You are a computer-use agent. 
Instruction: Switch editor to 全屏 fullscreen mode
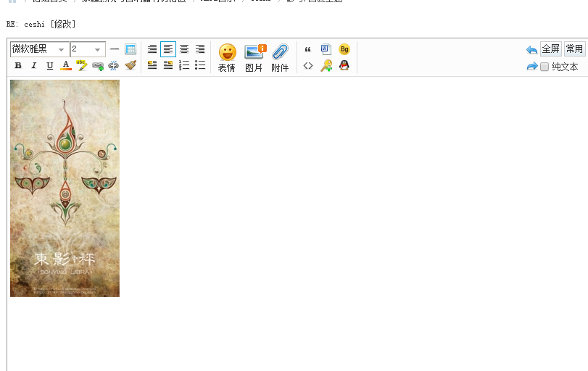551,49
